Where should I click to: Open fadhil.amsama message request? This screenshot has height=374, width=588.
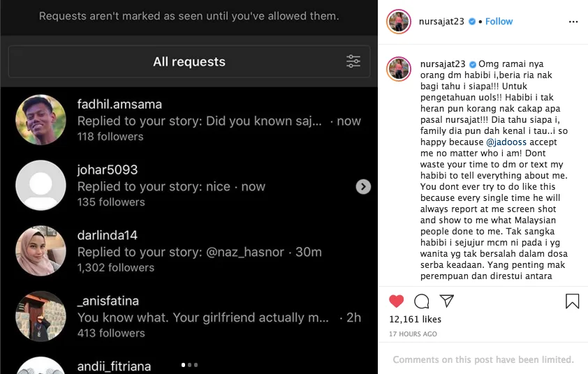point(210,120)
